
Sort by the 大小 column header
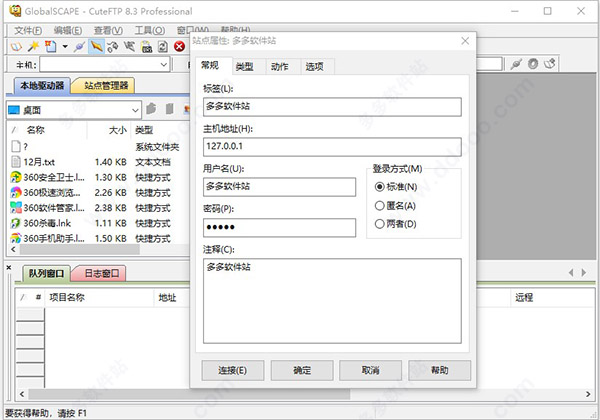coord(117,130)
